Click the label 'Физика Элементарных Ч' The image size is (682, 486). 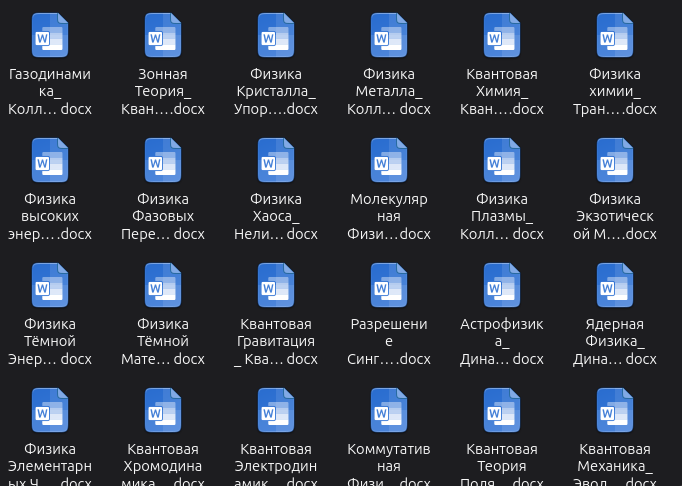click(50, 464)
